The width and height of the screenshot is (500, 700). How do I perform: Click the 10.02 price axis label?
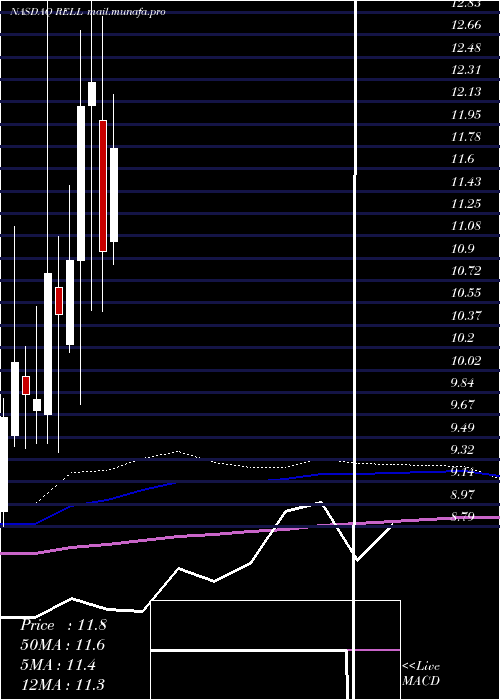[x=466, y=360]
